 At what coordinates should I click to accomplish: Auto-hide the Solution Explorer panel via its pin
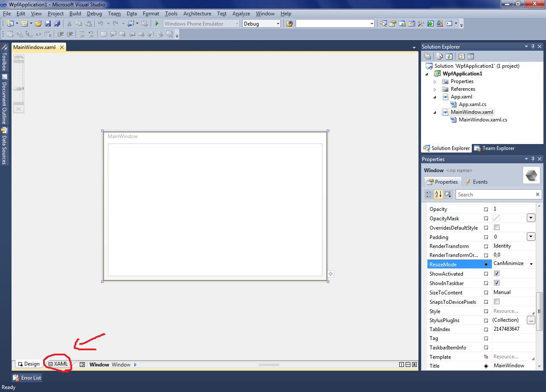(x=533, y=46)
